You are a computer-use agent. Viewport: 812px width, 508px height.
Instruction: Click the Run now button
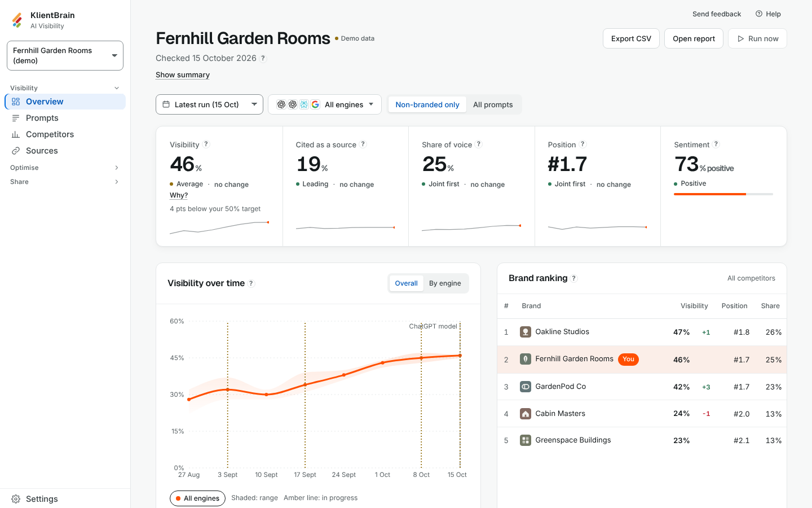(x=757, y=38)
